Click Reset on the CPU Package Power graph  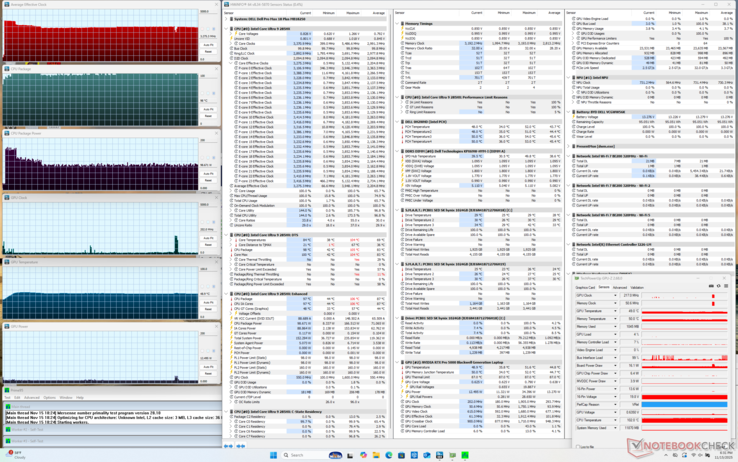click(x=208, y=180)
